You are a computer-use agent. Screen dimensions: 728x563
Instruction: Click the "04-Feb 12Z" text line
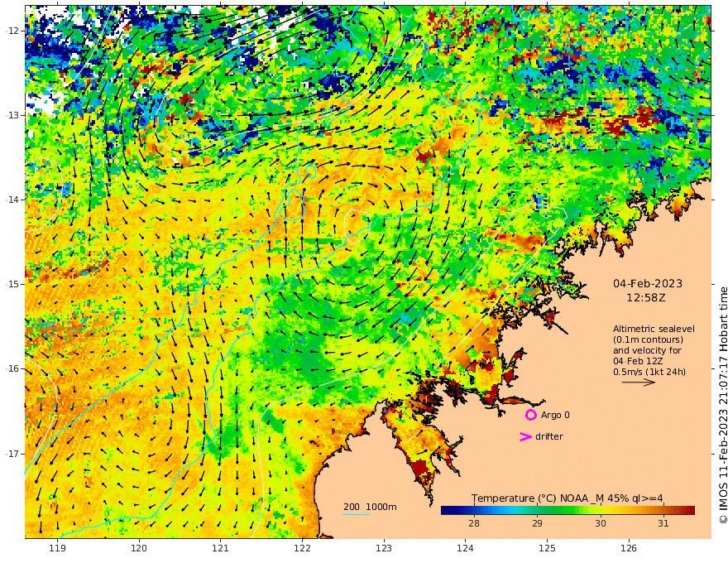click(638, 361)
